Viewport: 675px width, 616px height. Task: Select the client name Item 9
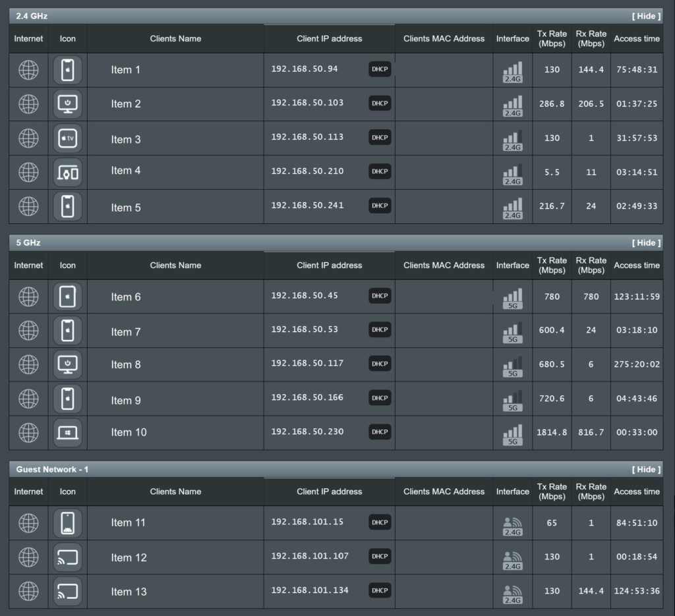[x=126, y=401]
